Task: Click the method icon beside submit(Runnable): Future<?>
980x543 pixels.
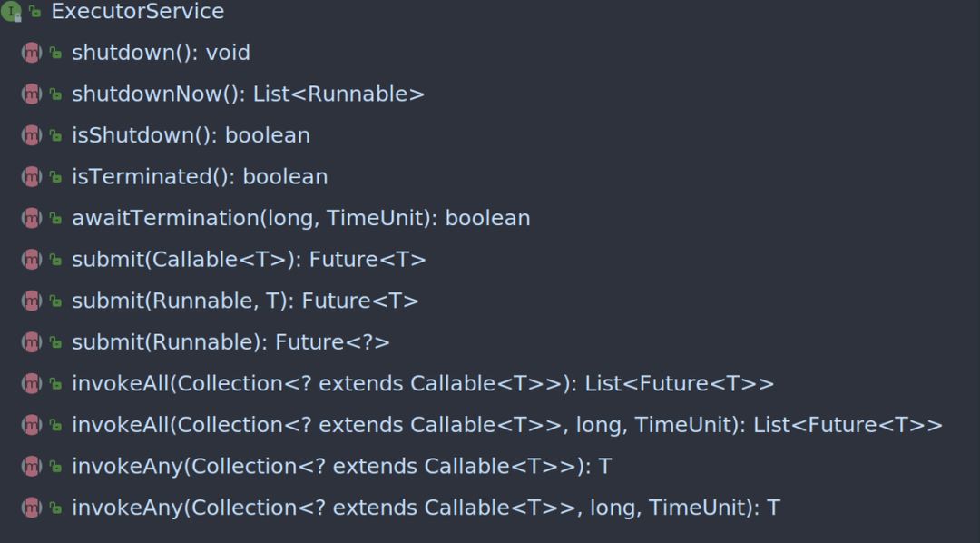Action: [x=32, y=341]
